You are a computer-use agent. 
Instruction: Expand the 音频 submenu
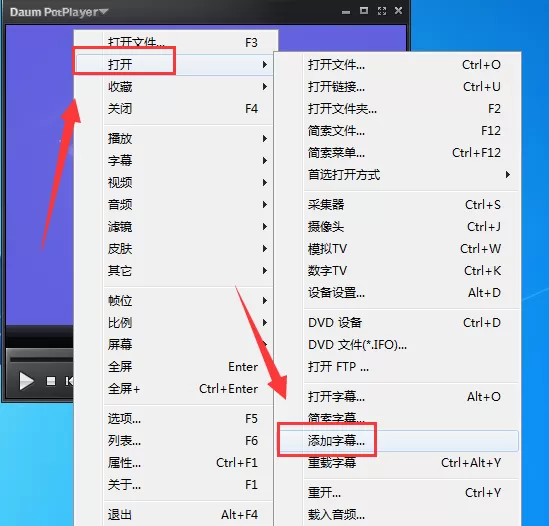coord(174,205)
